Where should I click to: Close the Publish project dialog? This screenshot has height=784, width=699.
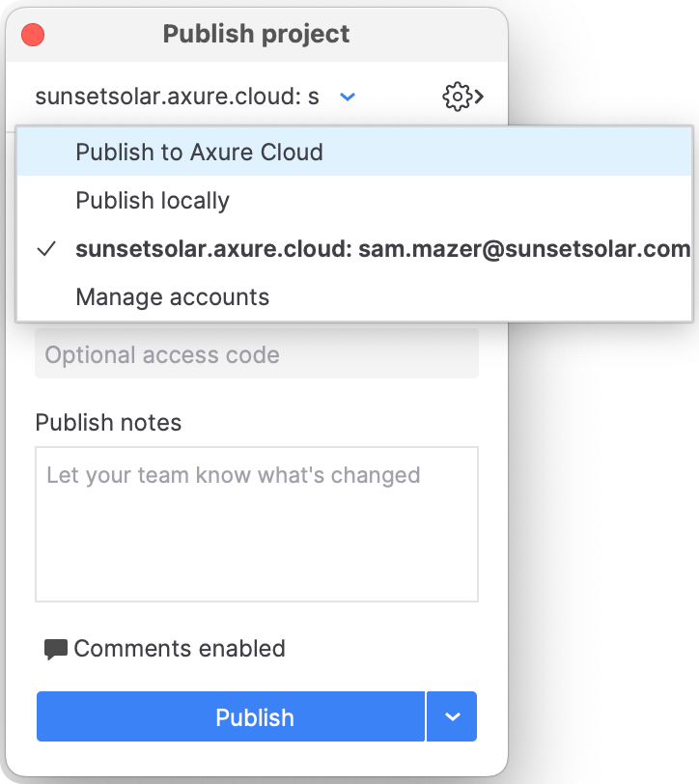point(33,36)
